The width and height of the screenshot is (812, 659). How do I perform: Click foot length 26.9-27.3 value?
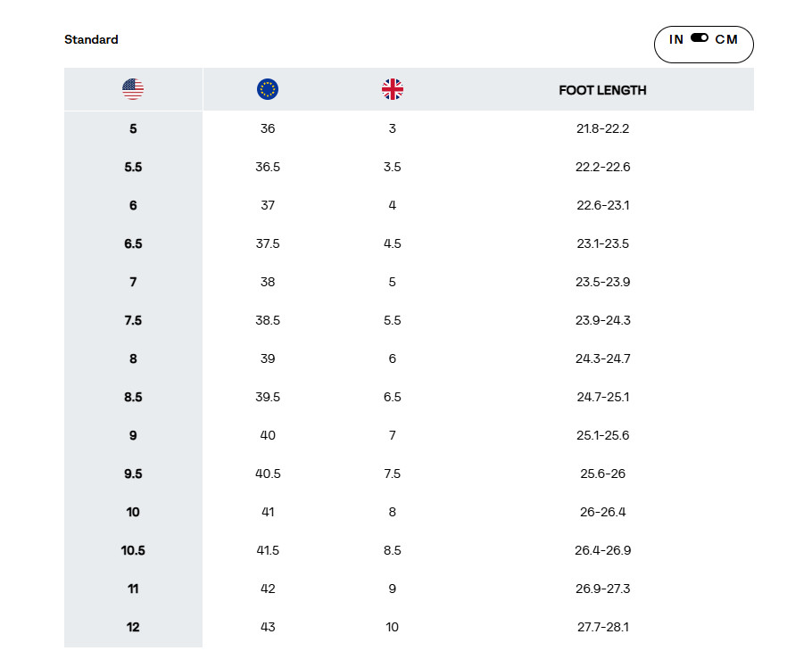(x=602, y=589)
